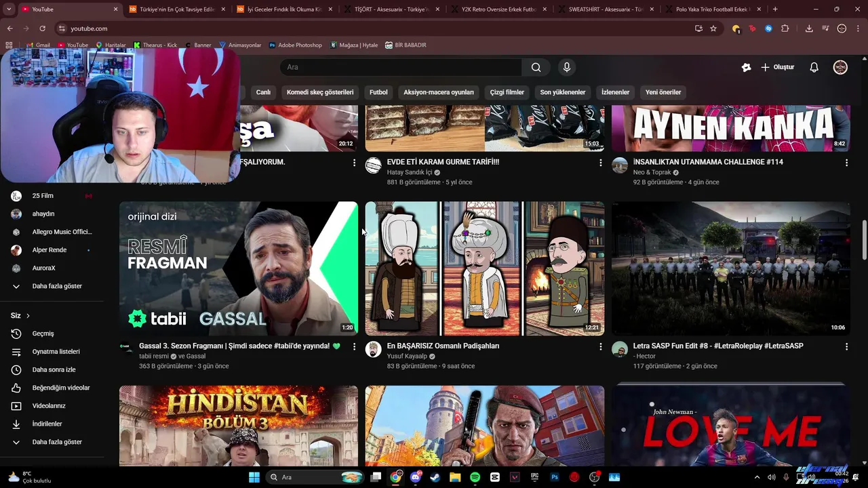
Task: Open Steam from the taskbar
Action: 435,477
